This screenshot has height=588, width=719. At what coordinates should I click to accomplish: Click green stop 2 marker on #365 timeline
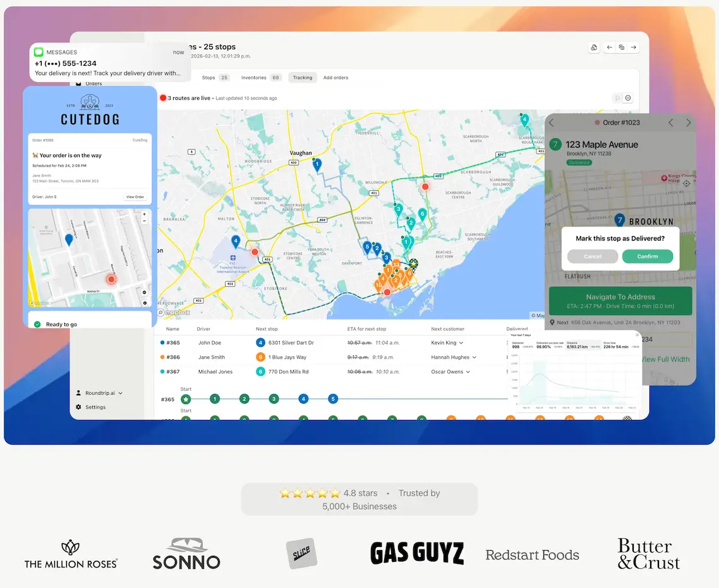pyautogui.click(x=245, y=399)
